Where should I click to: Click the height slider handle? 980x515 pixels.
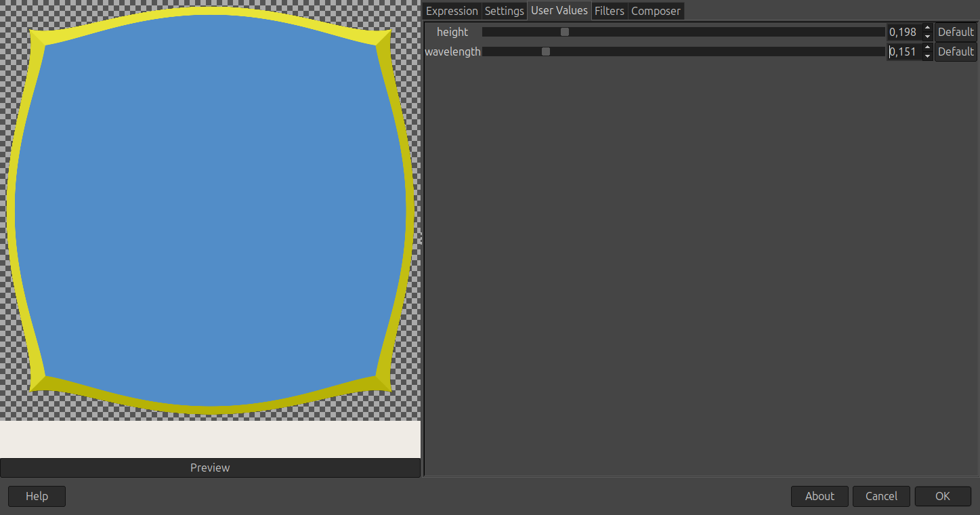click(x=565, y=32)
